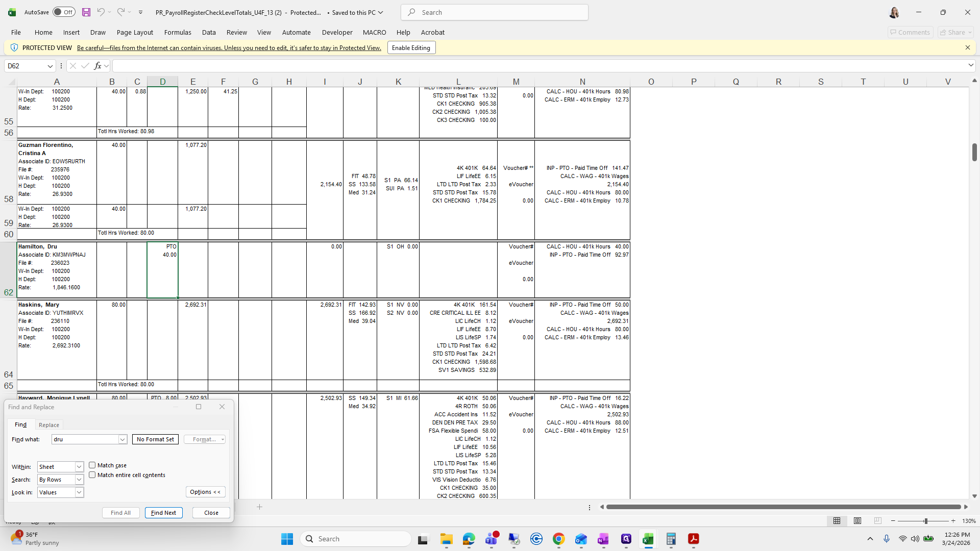Switch to the Replace tab
This screenshot has width=980, height=551.
coord(48,424)
